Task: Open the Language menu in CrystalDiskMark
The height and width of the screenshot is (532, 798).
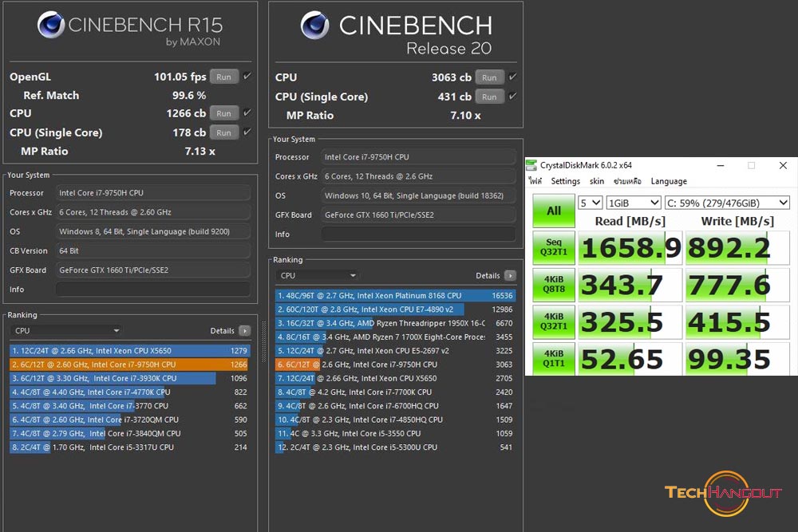Action: tap(669, 181)
